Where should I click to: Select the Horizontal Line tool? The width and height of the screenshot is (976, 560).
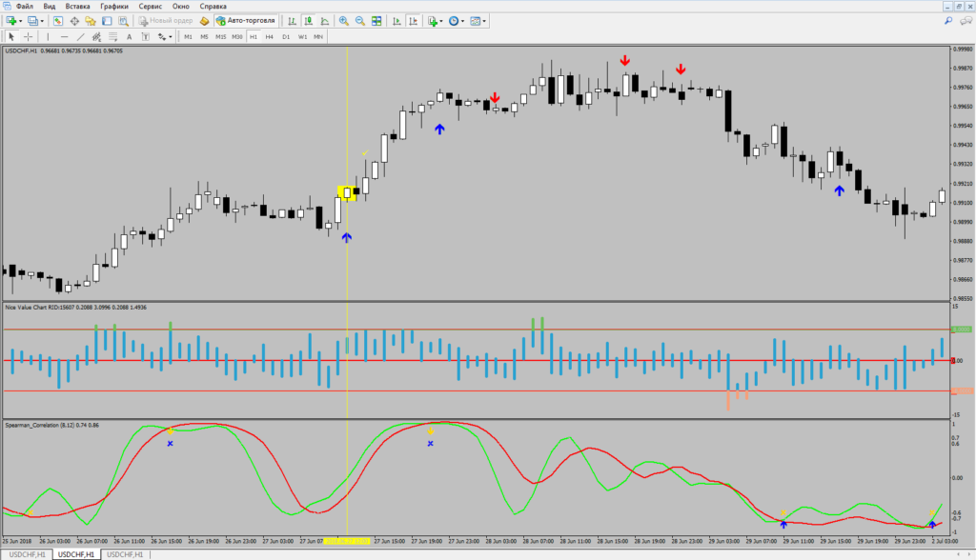point(64,37)
